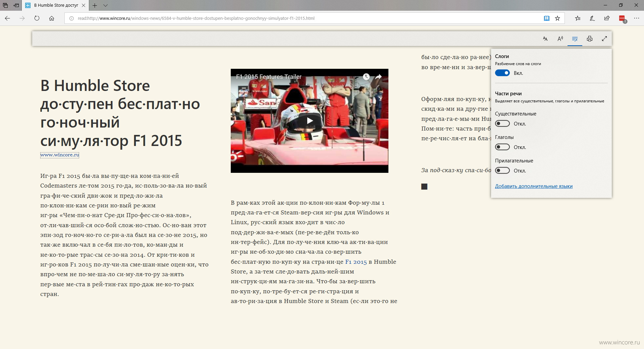Expand the tab list chevron

[x=106, y=5]
